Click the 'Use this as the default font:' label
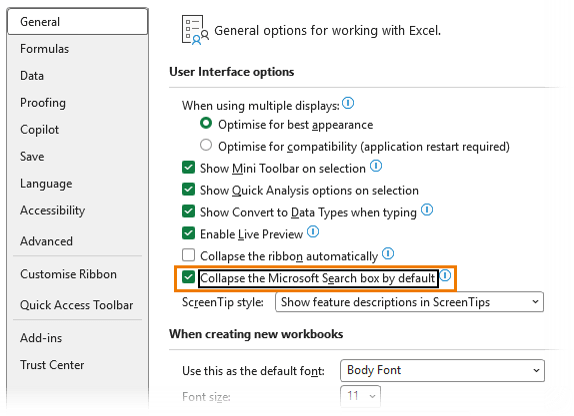This screenshot has width=574, height=416. pos(253,371)
